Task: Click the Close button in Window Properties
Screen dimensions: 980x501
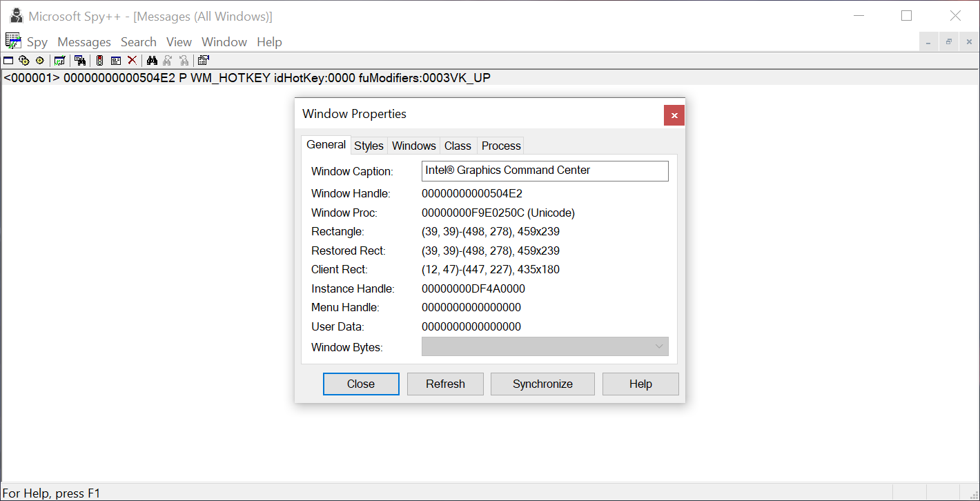Action: pyautogui.click(x=361, y=384)
